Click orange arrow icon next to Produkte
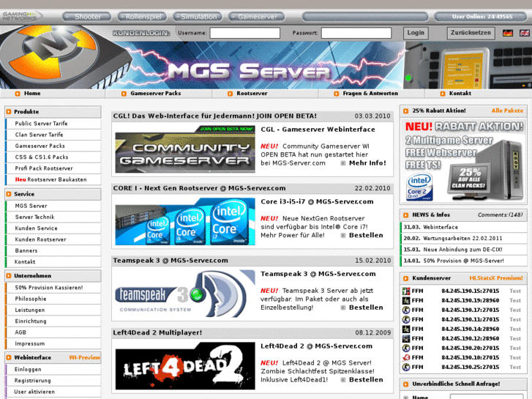Viewport: 532px width, 399px height. point(9,112)
